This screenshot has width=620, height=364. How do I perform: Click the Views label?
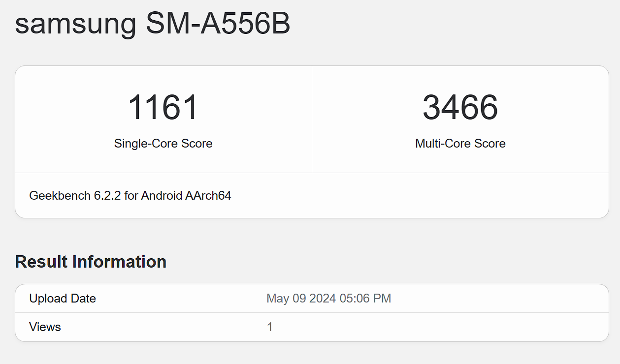click(45, 327)
